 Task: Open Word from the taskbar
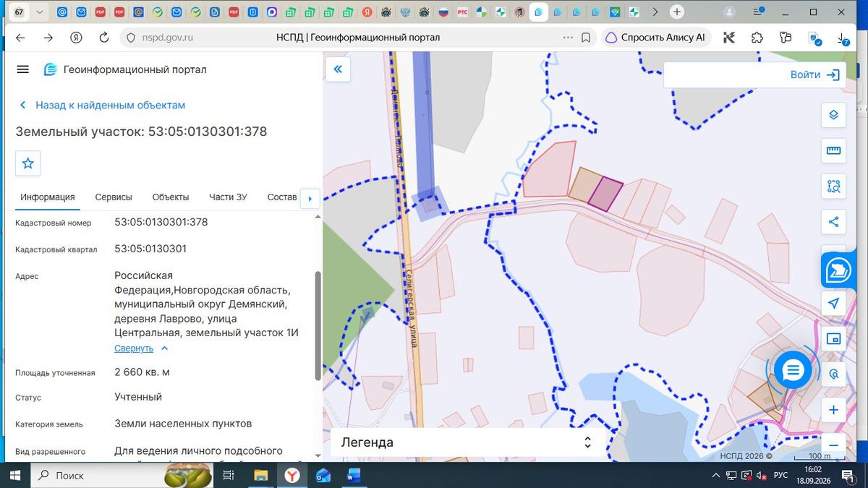pos(354,476)
